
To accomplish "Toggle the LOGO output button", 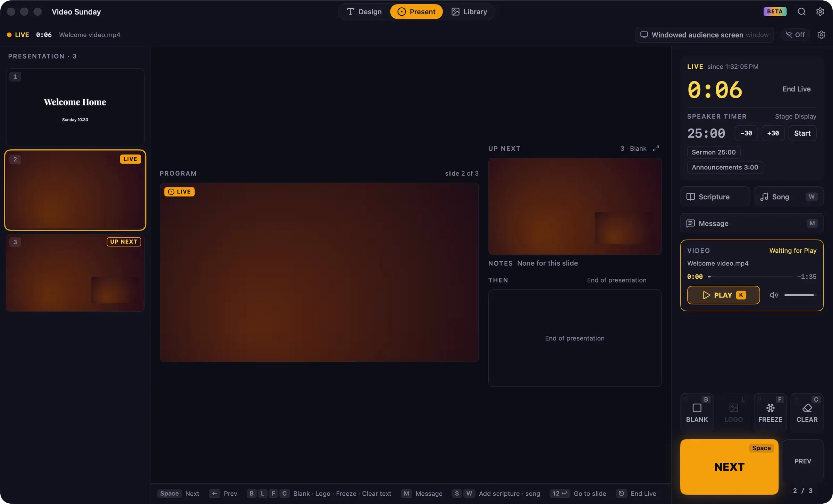I will coord(733,412).
